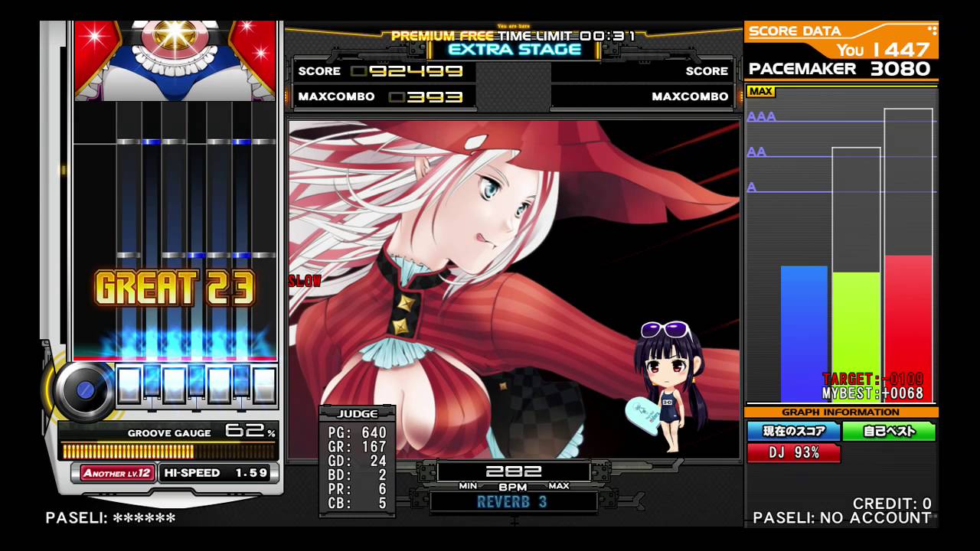
Task: Click the MYBEST: +0068 difference text
Action: (x=873, y=393)
